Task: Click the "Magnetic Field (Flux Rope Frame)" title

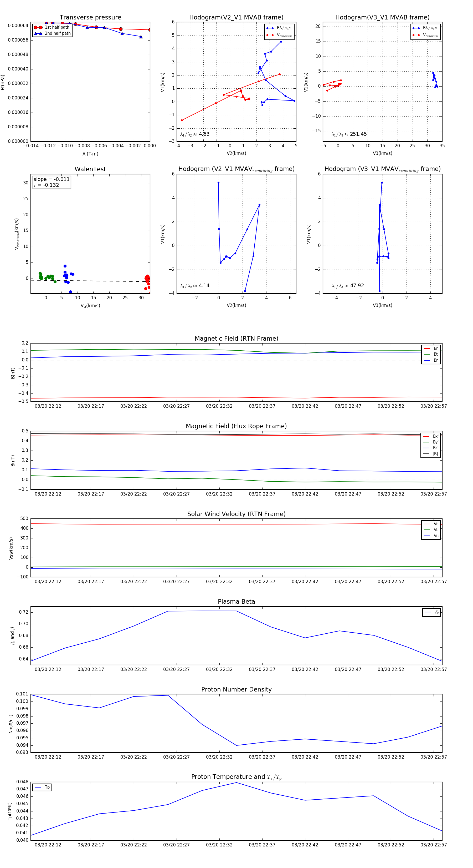Action: pos(236,426)
